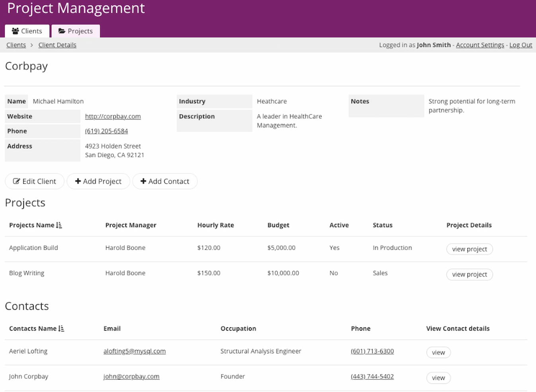Screen dimensions: 536x392
Task: Click the sort icon beside Projects Name
Action: [x=59, y=225]
